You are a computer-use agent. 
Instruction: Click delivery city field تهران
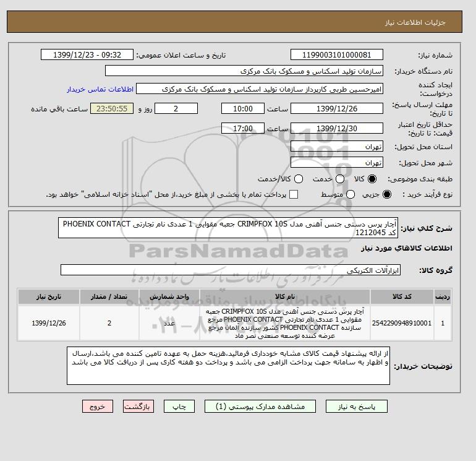(x=337, y=163)
